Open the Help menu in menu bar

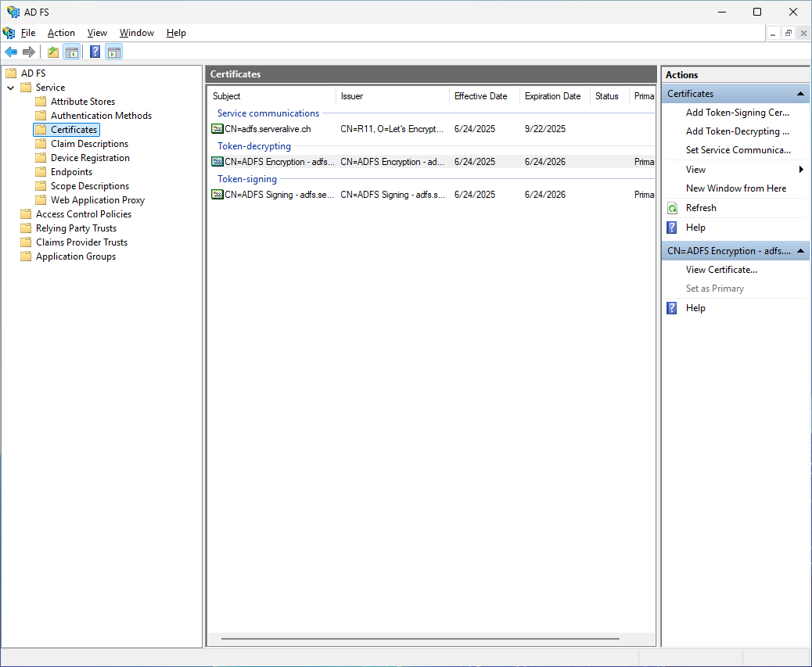click(x=176, y=33)
